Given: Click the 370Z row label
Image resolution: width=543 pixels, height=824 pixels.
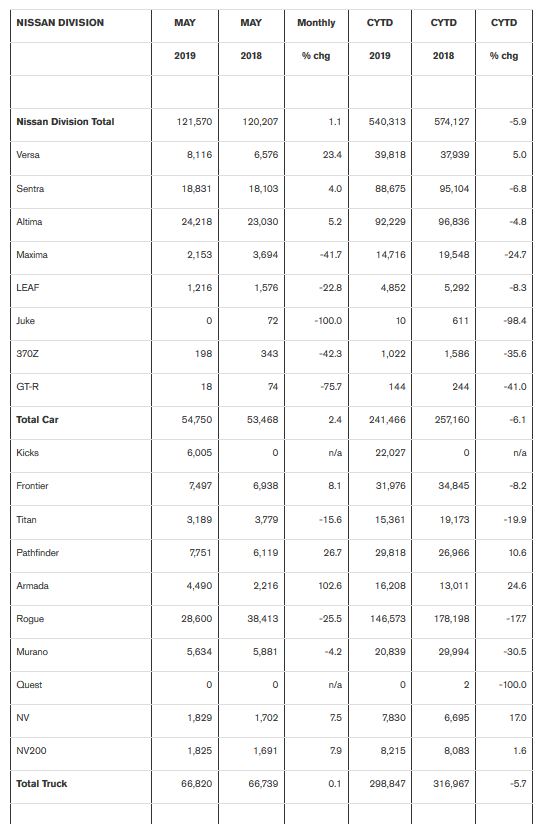Looking at the screenshot, I should click(27, 354).
